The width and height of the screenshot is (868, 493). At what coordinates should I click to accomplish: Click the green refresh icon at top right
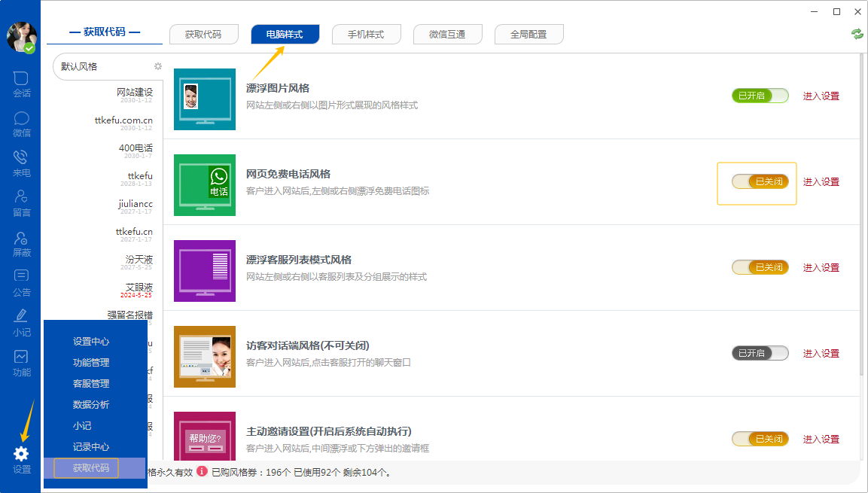tap(857, 34)
